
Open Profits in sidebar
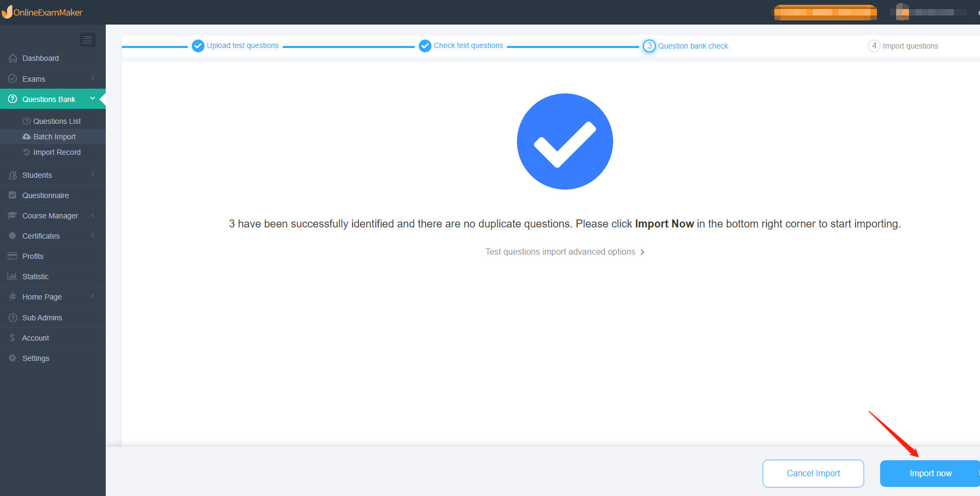click(53, 256)
